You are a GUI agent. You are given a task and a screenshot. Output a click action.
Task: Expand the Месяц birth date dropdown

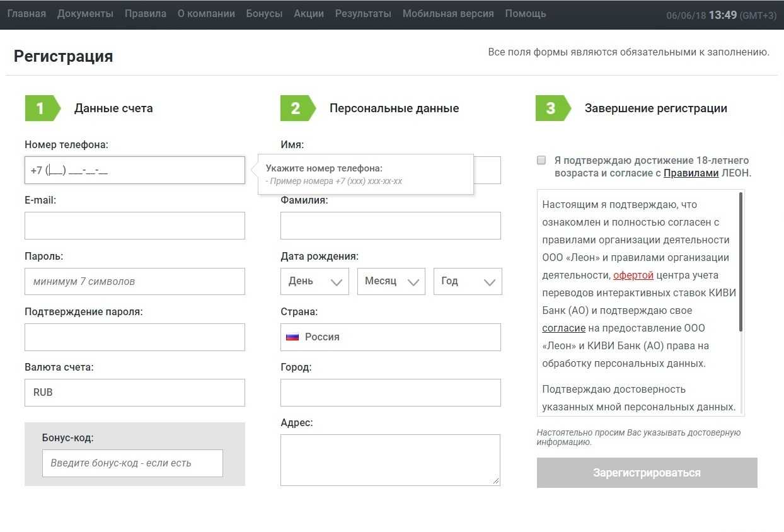click(391, 281)
